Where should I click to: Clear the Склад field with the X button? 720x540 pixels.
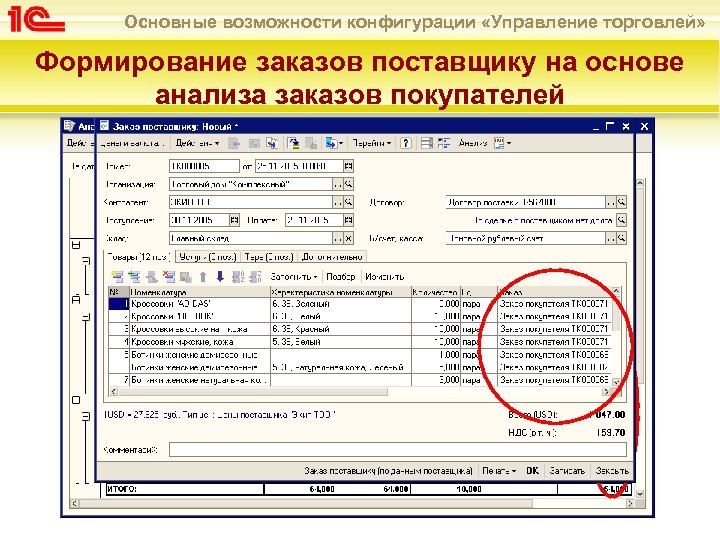coord(349,238)
